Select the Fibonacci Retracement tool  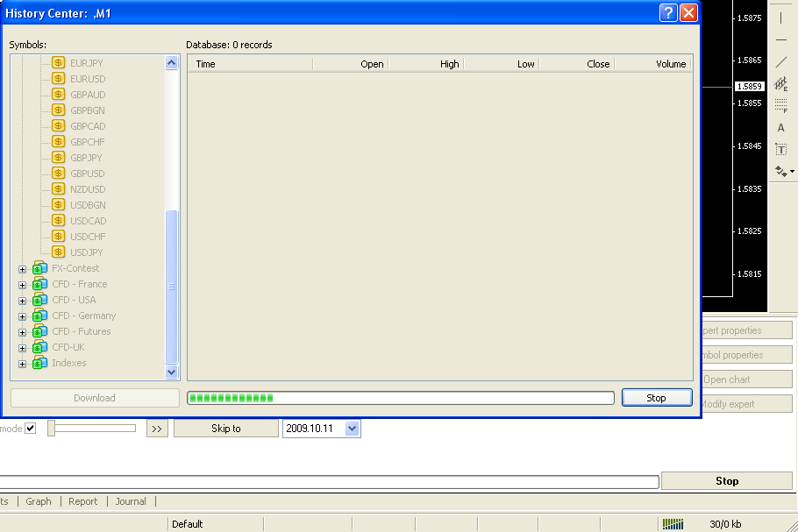(781, 106)
